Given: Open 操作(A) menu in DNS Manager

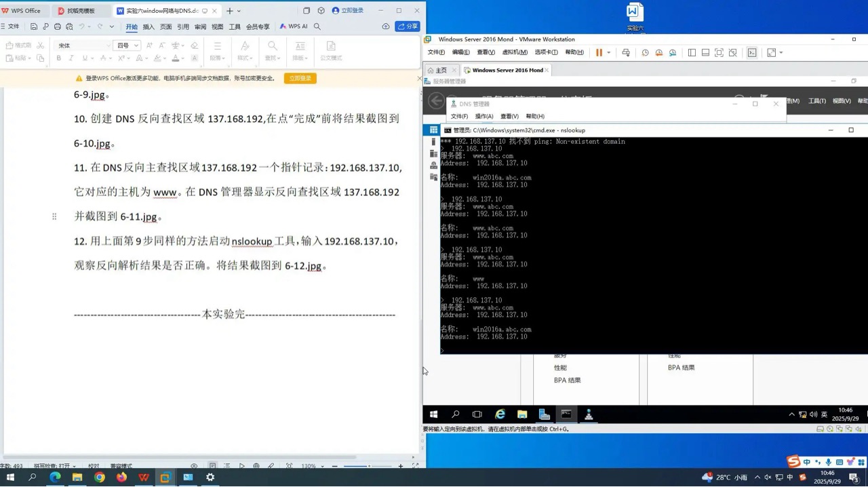Looking at the screenshot, I should [x=484, y=116].
